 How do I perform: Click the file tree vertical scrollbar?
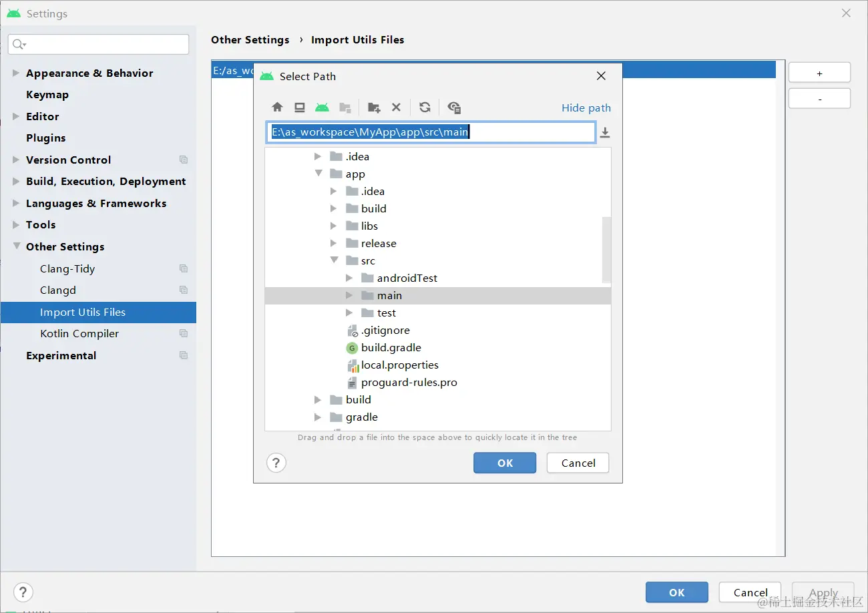(x=606, y=250)
